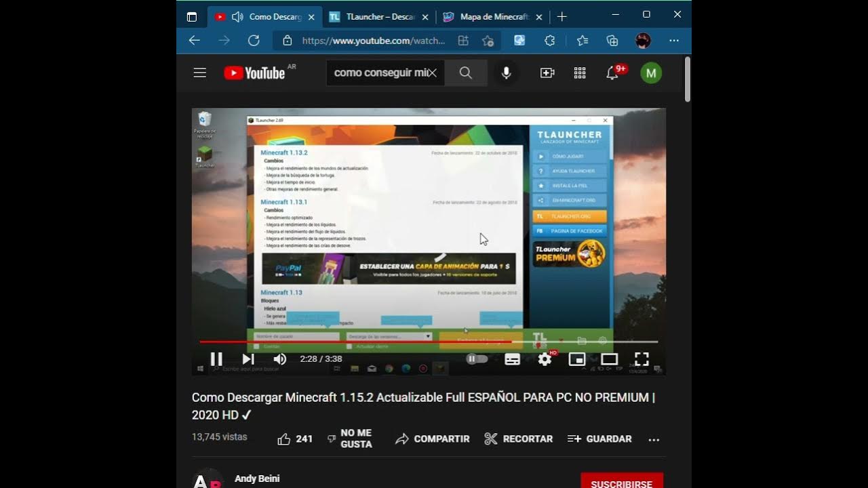Image resolution: width=868 pixels, height=488 pixels.
Task: Click the 13,745 vistas view count
Action: click(x=220, y=437)
